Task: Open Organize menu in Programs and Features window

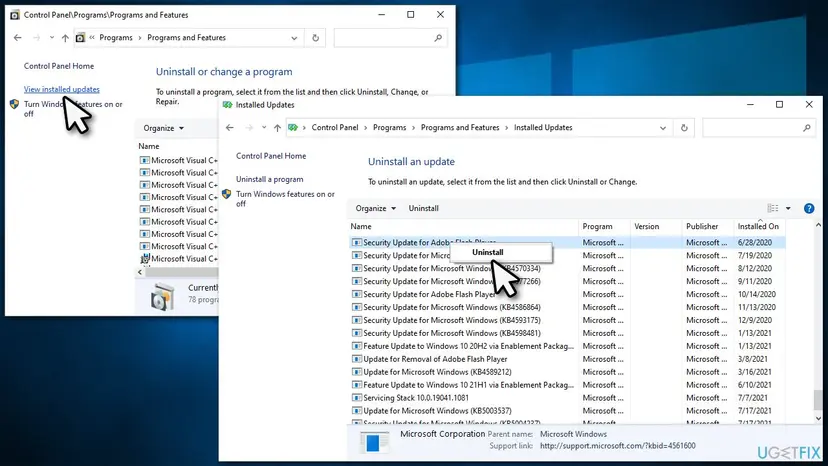Action: [163, 128]
